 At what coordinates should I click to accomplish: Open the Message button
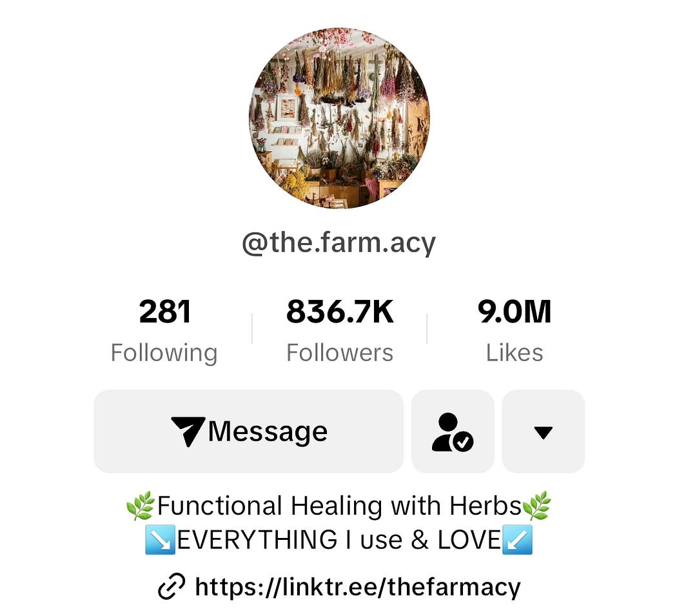249,431
